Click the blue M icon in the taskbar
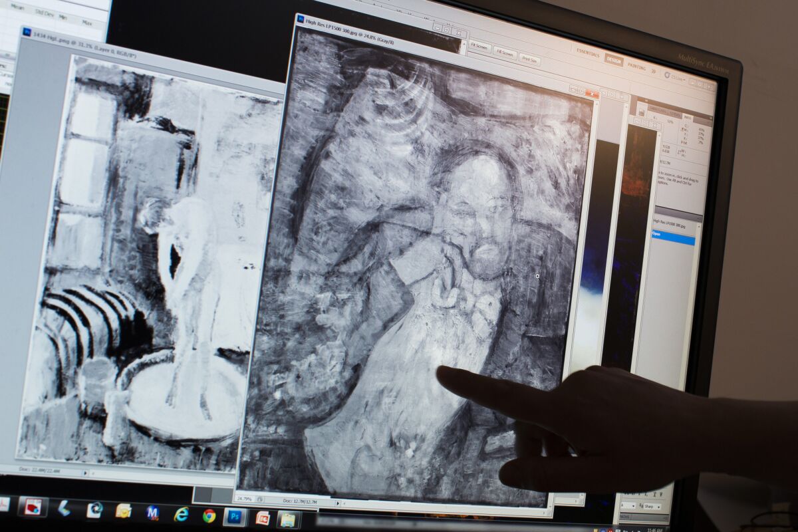 pos(152,513)
